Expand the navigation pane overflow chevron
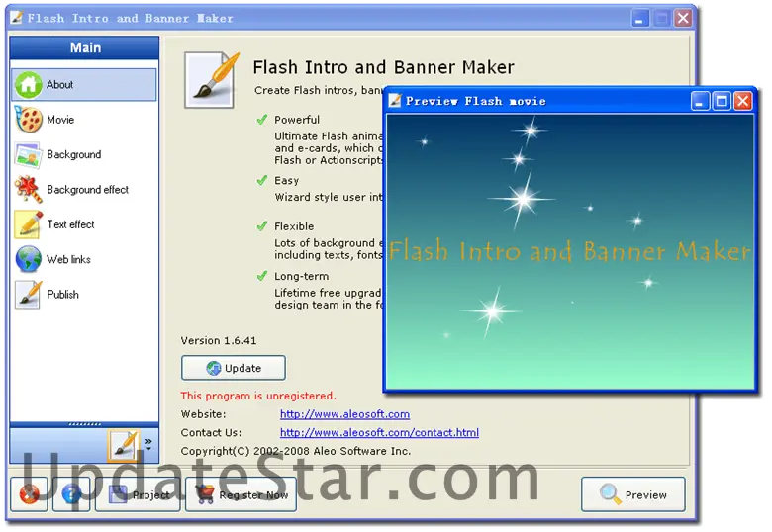 148,444
